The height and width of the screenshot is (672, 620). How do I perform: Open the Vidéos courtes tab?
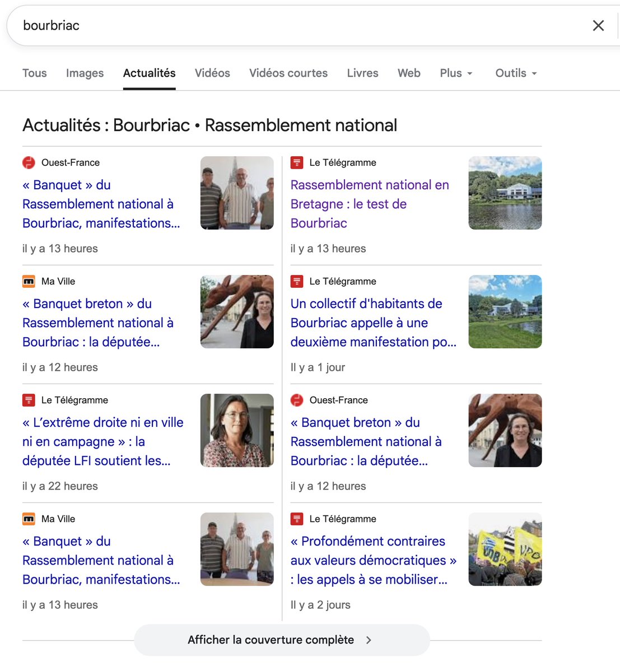[288, 73]
